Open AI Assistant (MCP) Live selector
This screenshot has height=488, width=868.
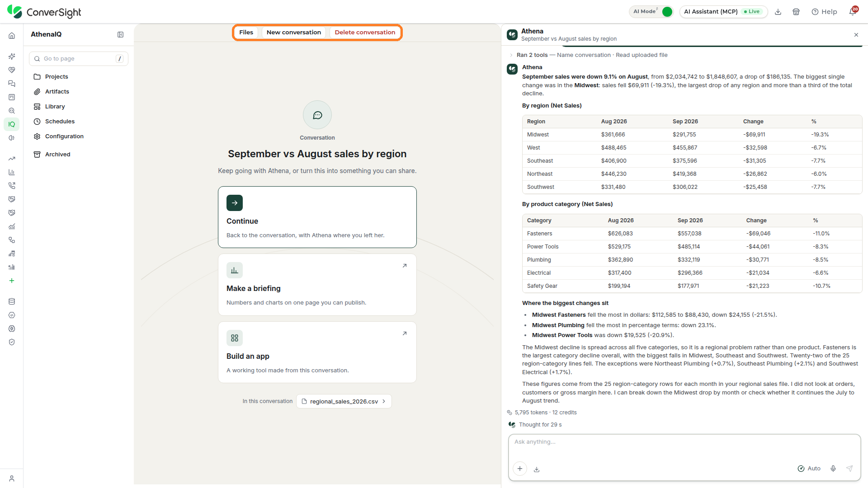tap(723, 12)
